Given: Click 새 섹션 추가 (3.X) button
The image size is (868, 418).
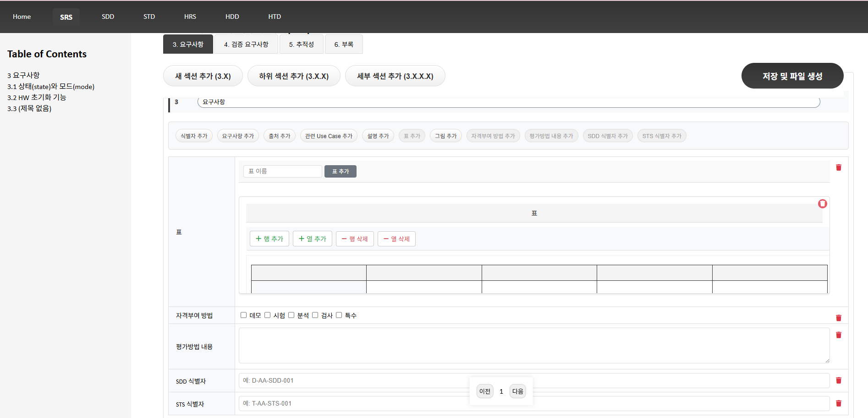Looking at the screenshot, I should pos(203,76).
